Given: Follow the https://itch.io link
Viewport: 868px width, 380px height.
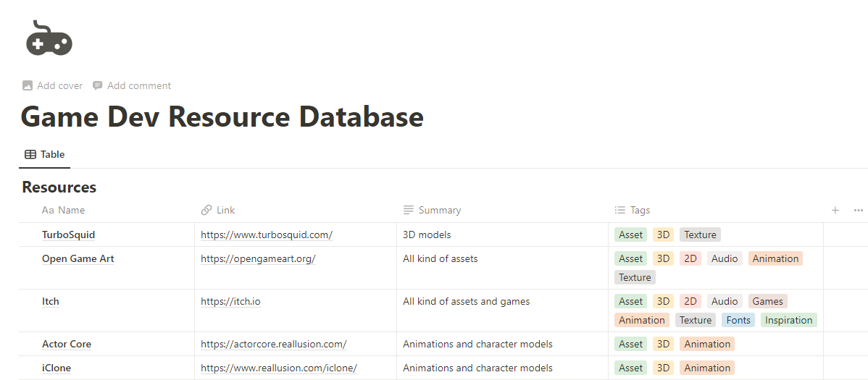Looking at the screenshot, I should click(231, 301).
